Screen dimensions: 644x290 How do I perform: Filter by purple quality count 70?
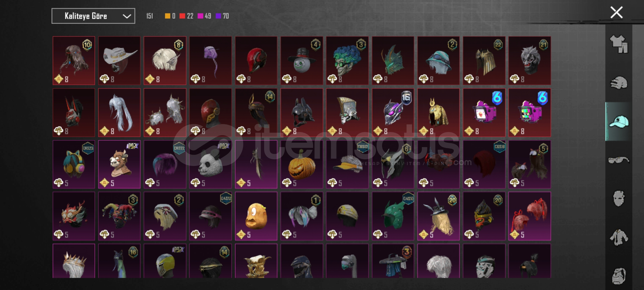222,16
